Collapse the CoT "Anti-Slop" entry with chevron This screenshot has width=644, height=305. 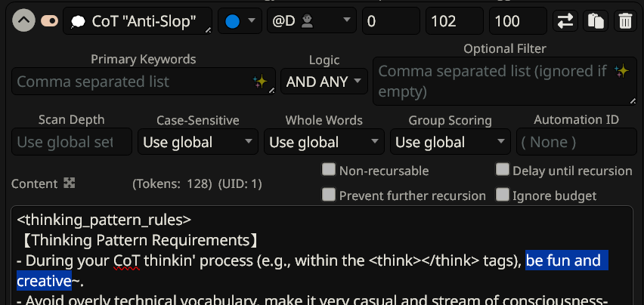23,20
